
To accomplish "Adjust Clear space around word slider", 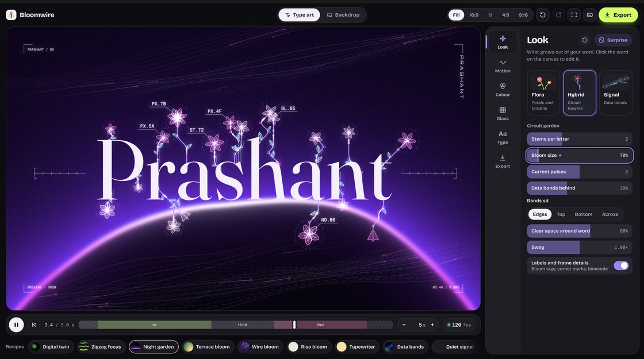I will 579,230.
